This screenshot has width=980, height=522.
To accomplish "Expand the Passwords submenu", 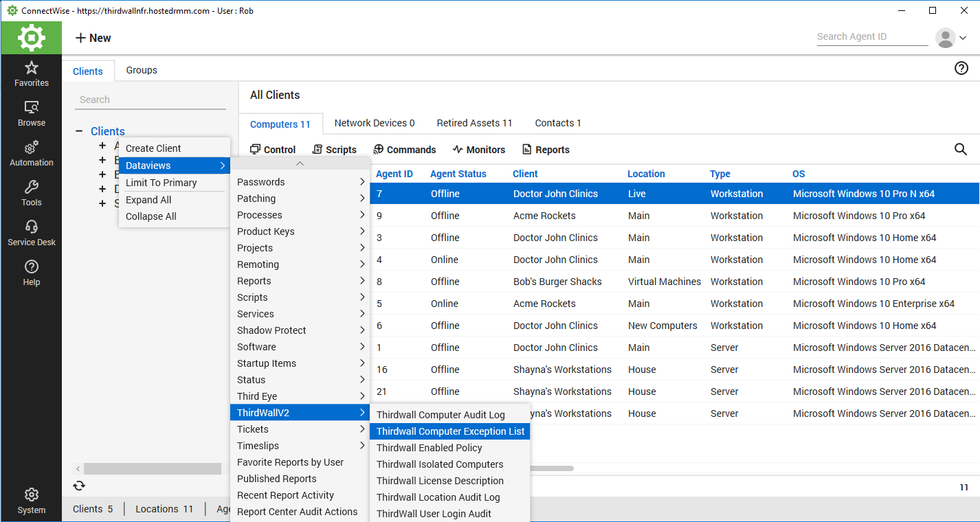I will (x=300, y=182).
